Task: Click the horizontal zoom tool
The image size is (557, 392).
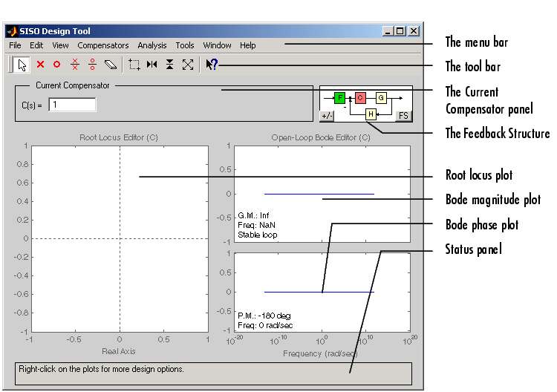Action: point(152,65)
